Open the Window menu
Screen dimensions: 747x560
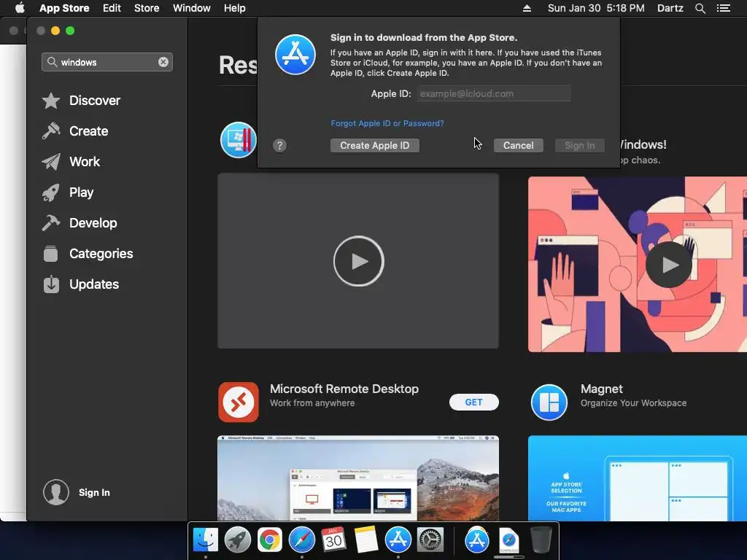click(x=192, y=8)
